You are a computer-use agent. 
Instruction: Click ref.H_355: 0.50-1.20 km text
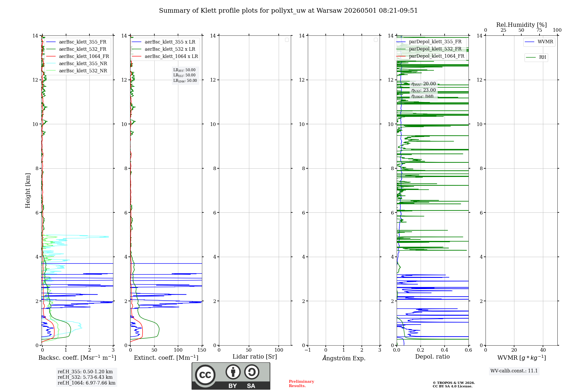(x=85, y=372)
